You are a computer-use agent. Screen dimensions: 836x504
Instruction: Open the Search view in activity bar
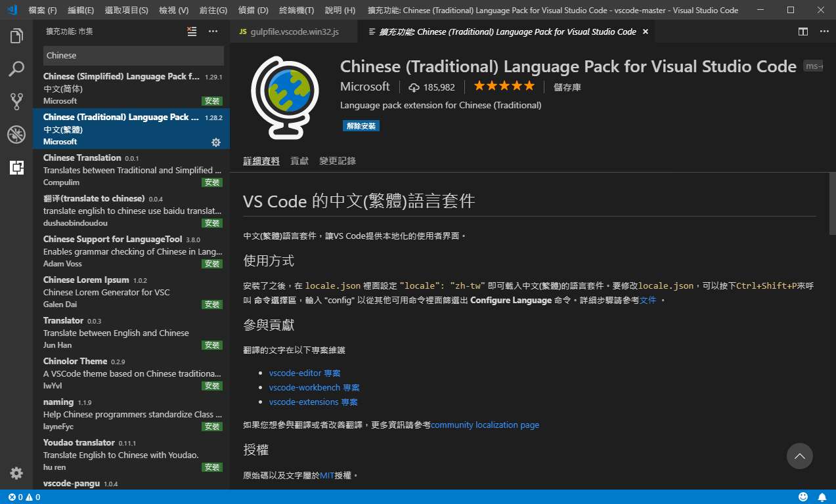(16, 69)
